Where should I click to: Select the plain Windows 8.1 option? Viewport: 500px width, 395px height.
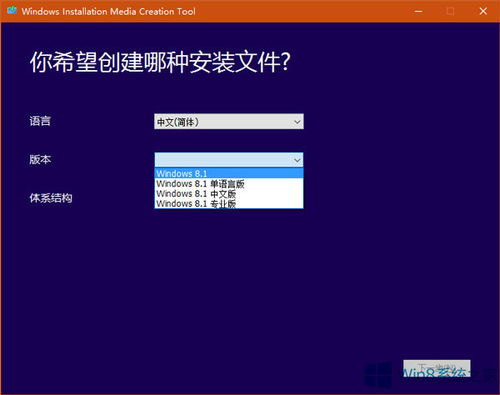point(229,174)
